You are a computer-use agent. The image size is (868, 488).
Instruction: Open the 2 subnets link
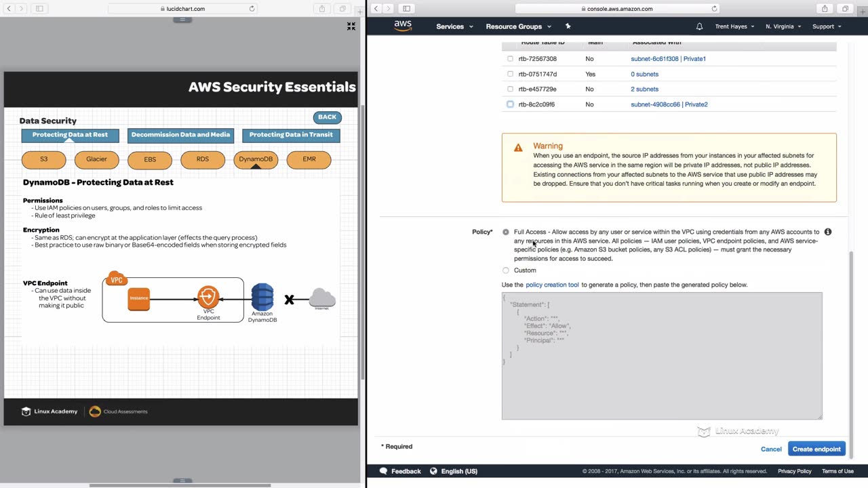click(644, 89)
